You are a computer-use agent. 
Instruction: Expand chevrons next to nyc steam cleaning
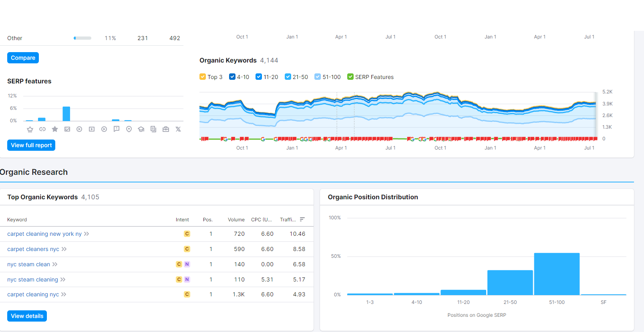tap(63, 279)
